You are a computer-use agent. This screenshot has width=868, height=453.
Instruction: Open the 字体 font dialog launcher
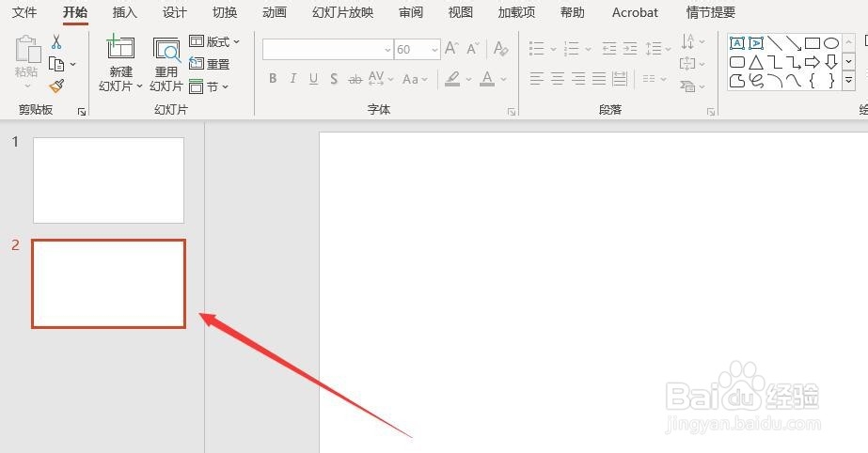(512, 112)
